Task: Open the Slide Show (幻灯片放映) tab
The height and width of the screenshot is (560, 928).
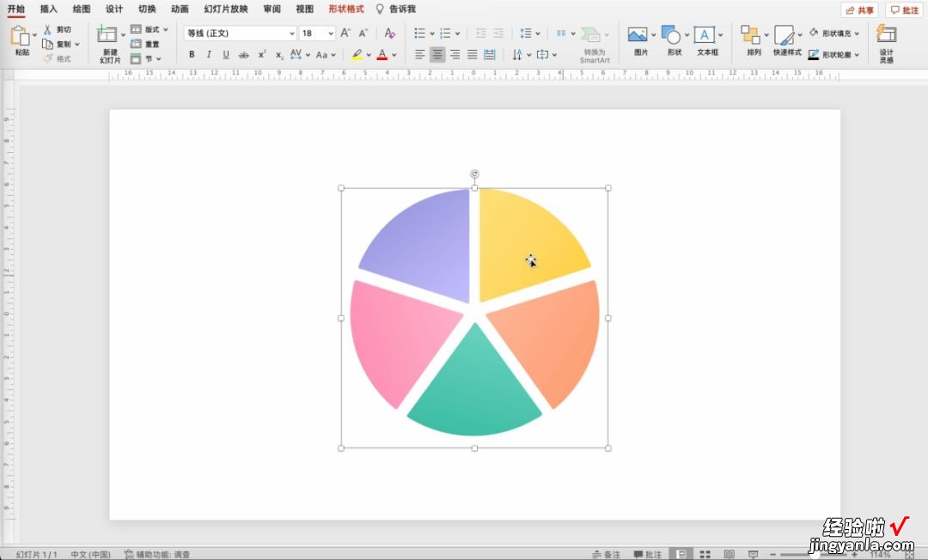Action: pos(225,9)
